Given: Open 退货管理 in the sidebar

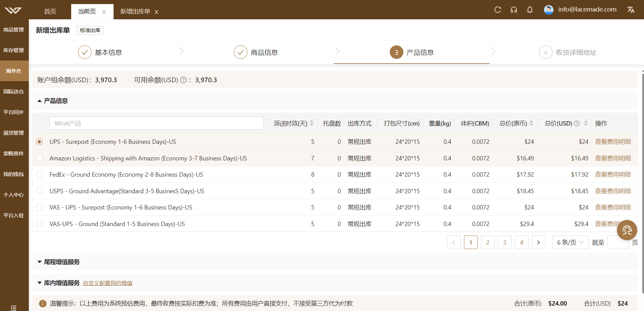Looking at the screenshot, I should (14, 133).
